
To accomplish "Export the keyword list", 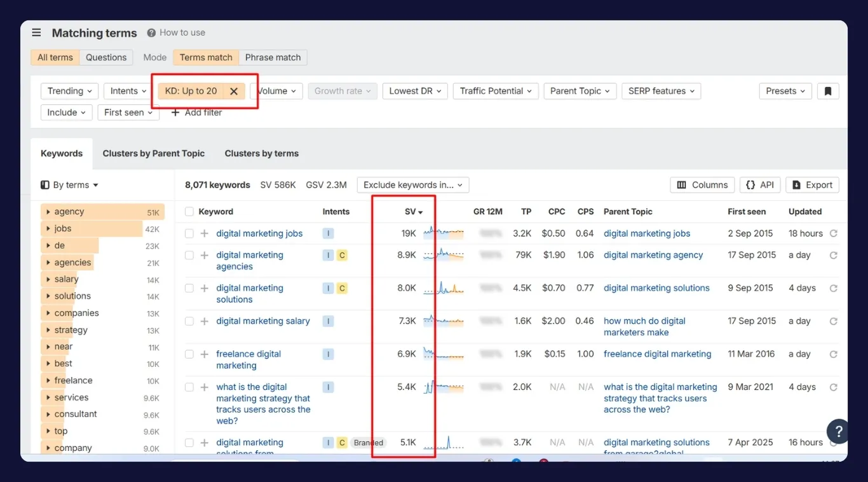I will pos(813,185).
